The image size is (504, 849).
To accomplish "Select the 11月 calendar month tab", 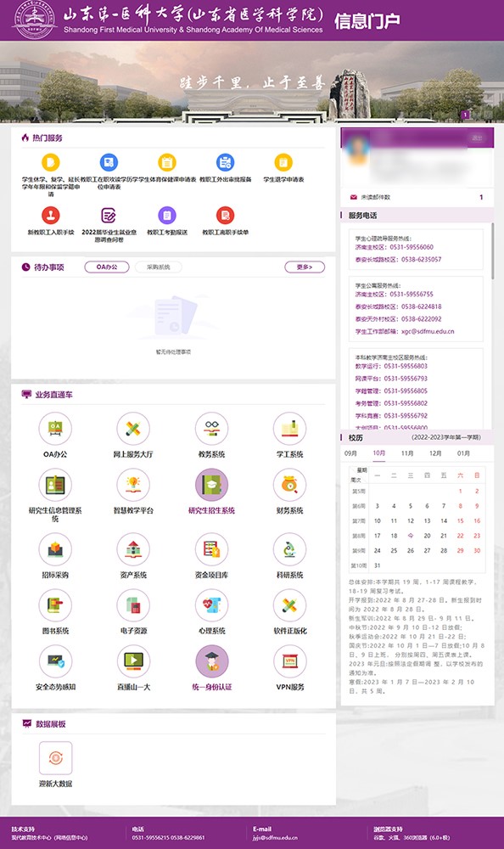I will pos(407,453).
